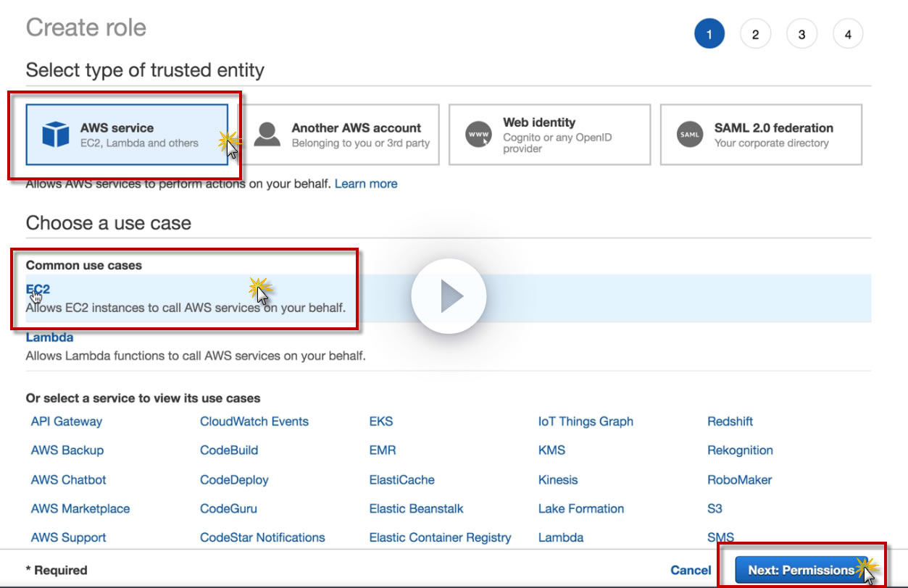Select the Kinesis service
This screenshot has height=588, width=908.
pyautogui.click(x=558, y=480)
